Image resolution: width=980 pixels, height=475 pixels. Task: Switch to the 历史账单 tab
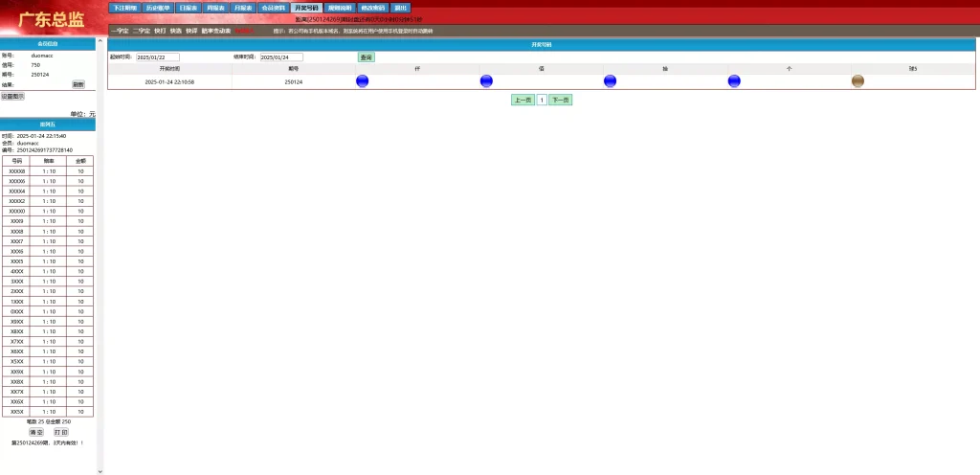tap(158, 8)
